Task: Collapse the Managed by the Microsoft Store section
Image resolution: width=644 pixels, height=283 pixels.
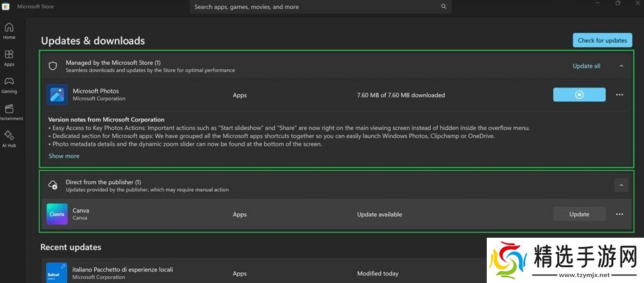Action: [621, 66]
